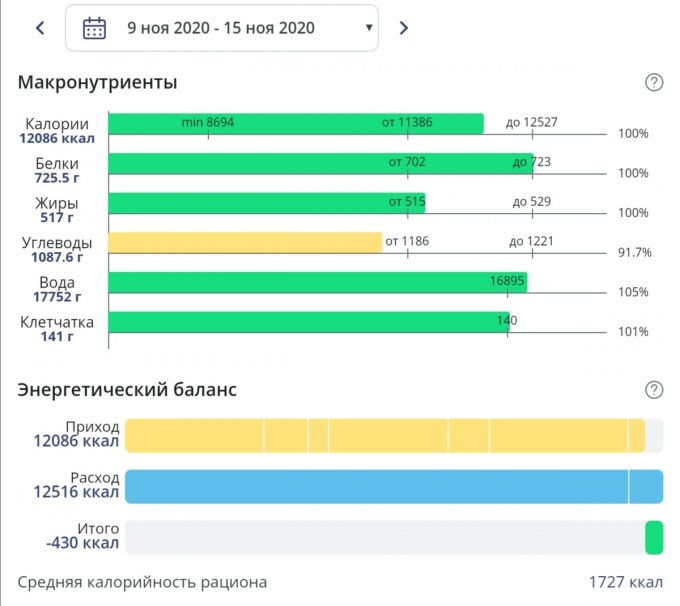This screenshot has width=680, height=606.
Task: Select the green Вода progress bar
Action: (x=317, y=282)
